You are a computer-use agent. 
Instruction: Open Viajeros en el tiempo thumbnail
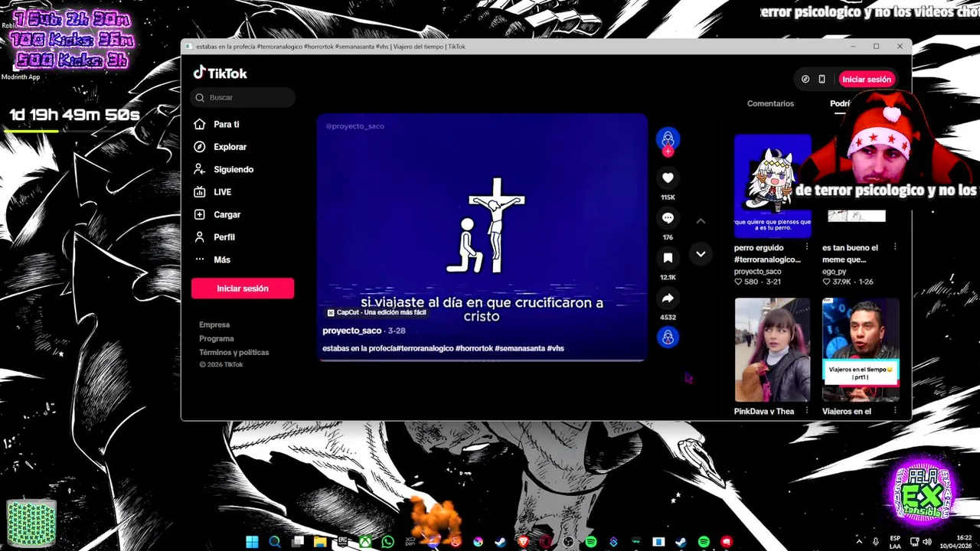861,350
